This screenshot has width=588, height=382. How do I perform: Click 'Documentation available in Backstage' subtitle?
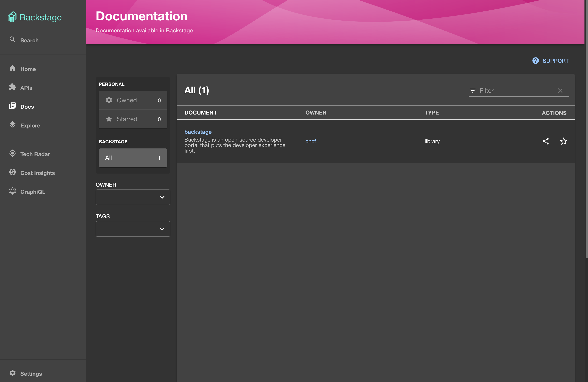point(144,30)
